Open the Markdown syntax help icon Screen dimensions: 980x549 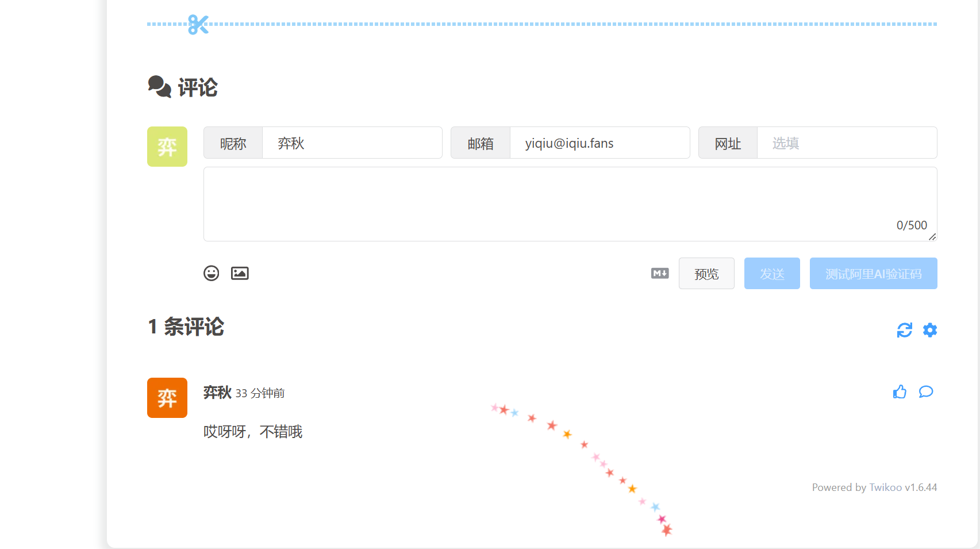click(x=659, y=273)
